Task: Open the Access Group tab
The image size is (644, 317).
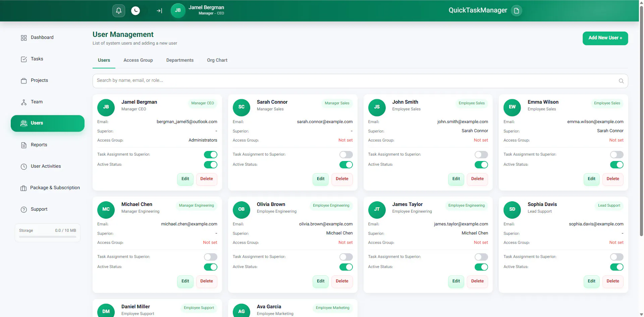Action: [138, 60]
